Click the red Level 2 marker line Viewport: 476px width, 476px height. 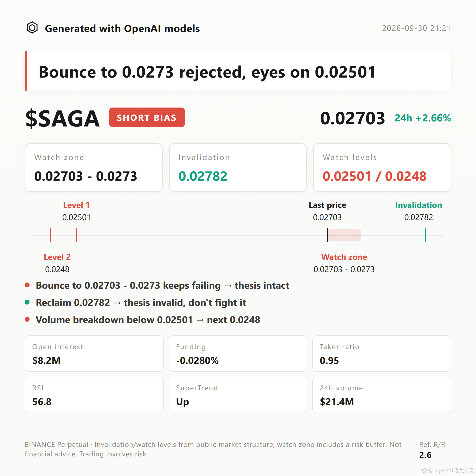point(51,235)
